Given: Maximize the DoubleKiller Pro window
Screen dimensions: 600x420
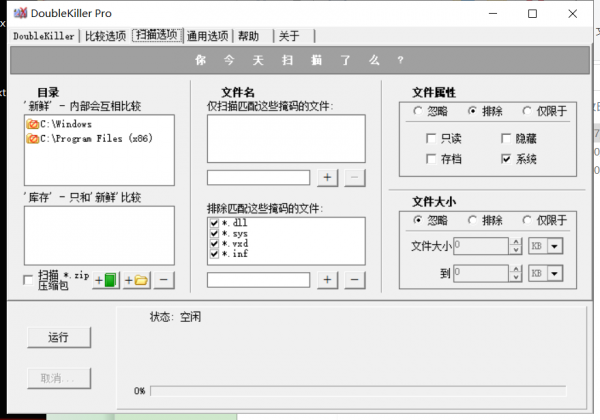Looking at the screenshot, I should click(532, 14).
